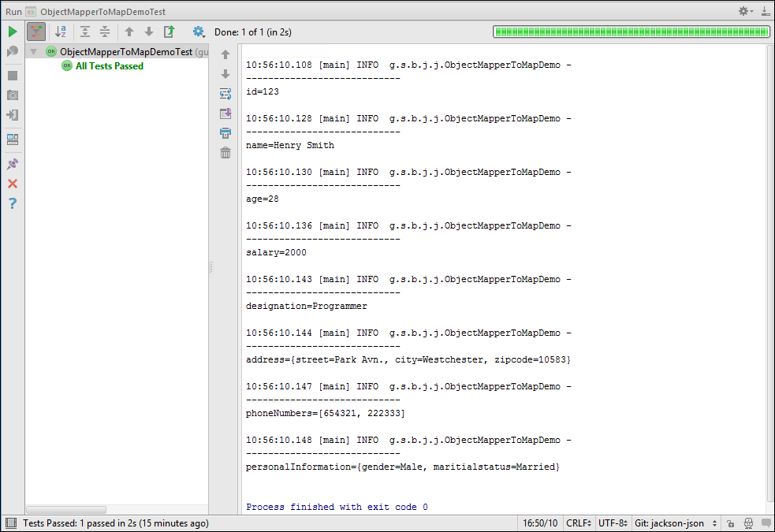The image size is (775, 532).
Task: Open event log notifications balloon
Action: click(x=766, y=523)
